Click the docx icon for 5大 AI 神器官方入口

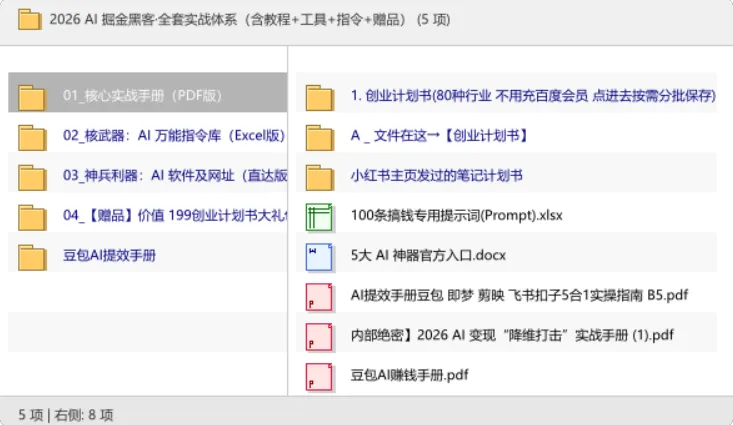[x=319, y=257]
